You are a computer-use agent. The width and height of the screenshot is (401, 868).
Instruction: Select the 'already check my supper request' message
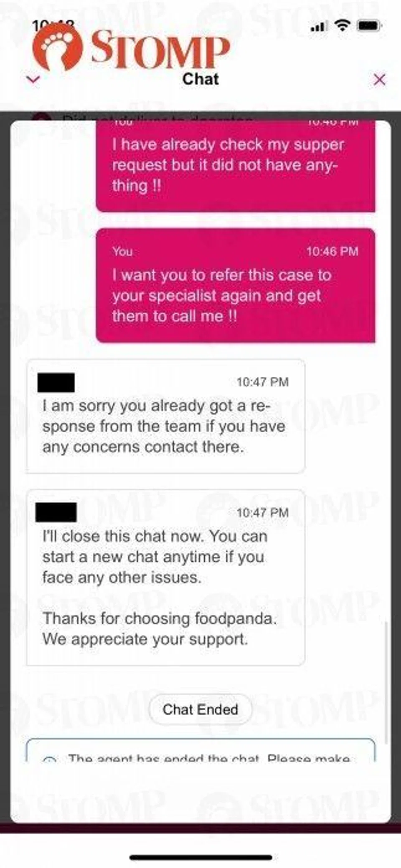[x=236, y=166]
